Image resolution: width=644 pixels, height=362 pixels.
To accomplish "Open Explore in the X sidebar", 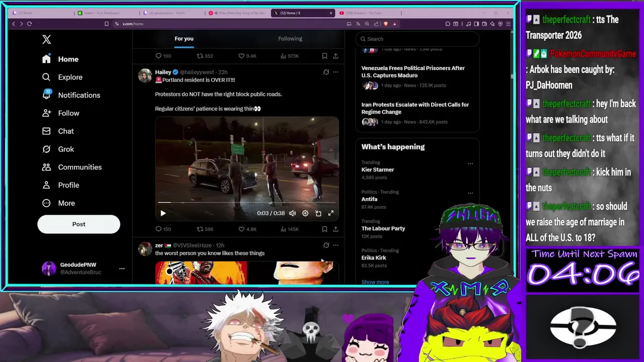I will pos(62,77).
